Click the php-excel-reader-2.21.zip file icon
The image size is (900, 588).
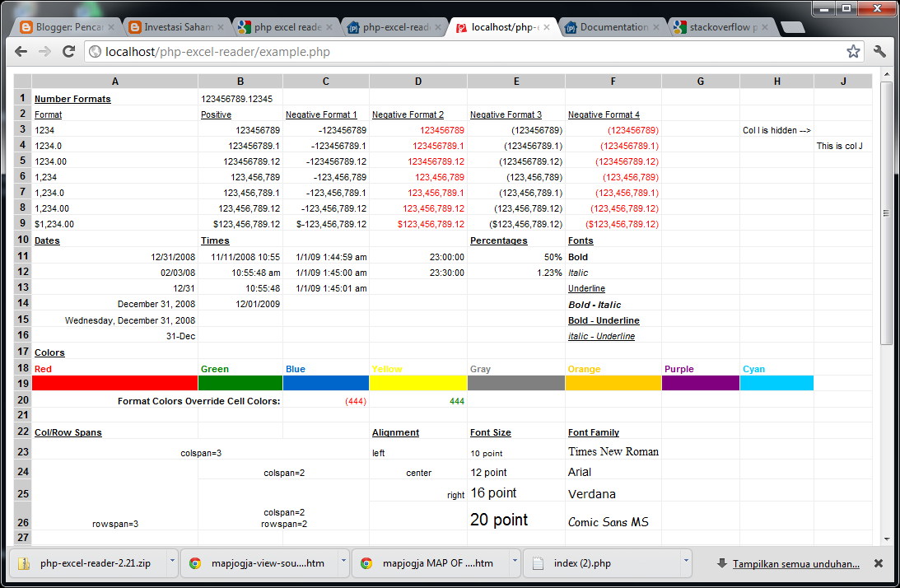[24, 563]
